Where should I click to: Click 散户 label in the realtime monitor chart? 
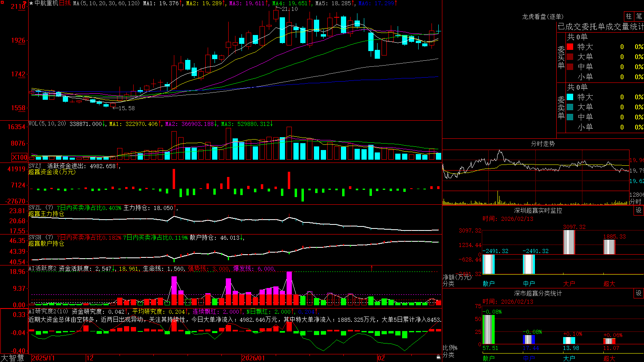(x=489, y=284)
